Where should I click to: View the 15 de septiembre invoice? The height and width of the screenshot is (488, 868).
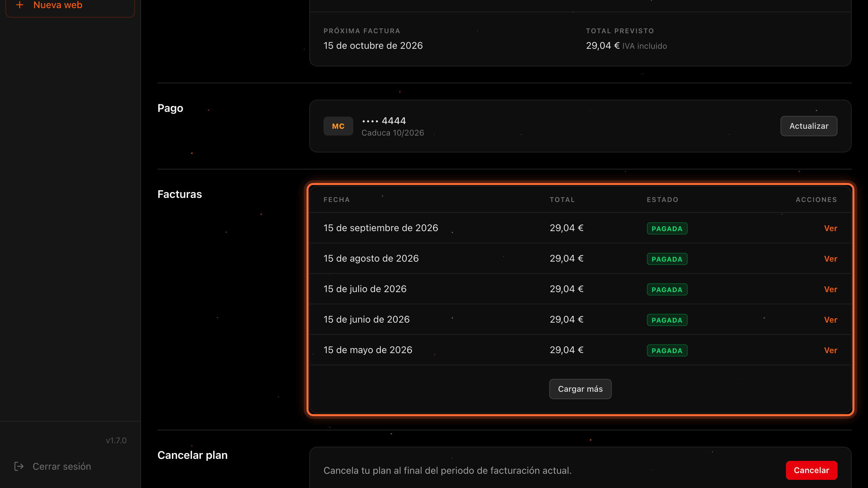coord(830,228)
